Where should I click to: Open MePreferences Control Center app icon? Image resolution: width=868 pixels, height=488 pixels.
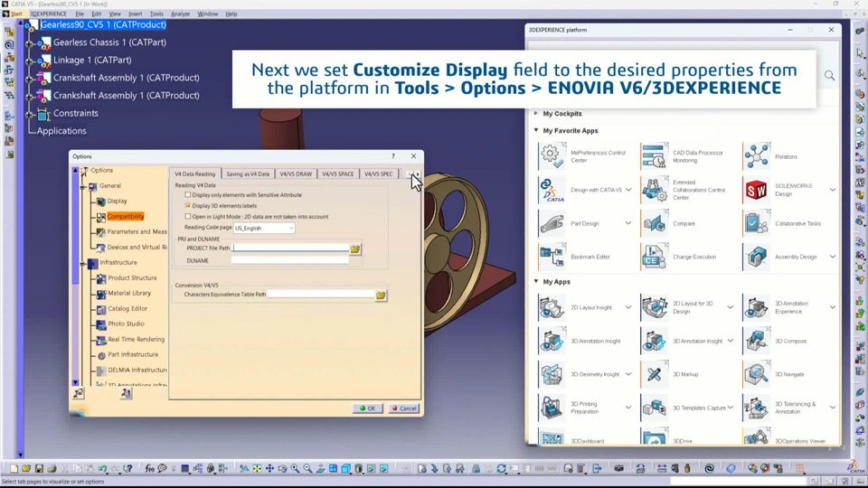[552, 156]
